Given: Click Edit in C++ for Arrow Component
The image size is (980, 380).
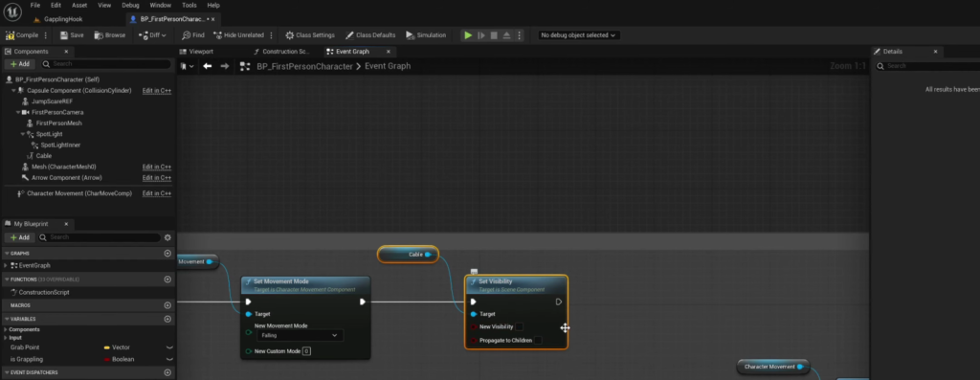Looking at the screenshot, I should [x=157, y=178].
